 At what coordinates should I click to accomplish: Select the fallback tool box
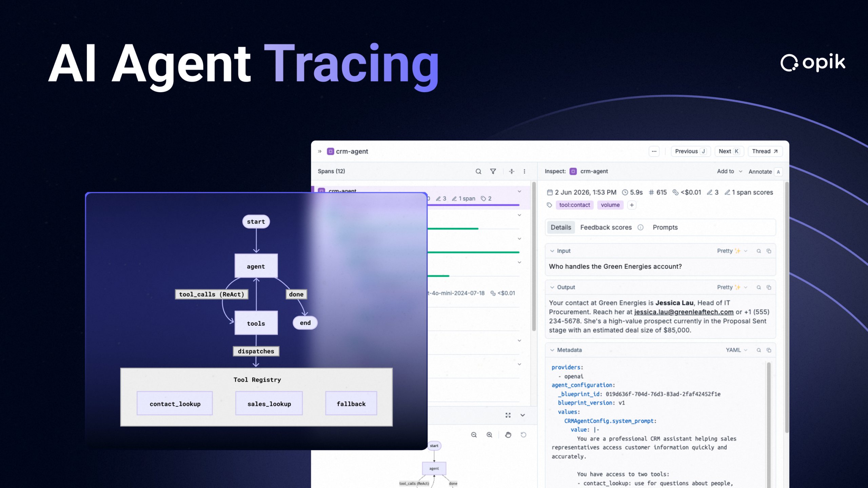point(351,403)
